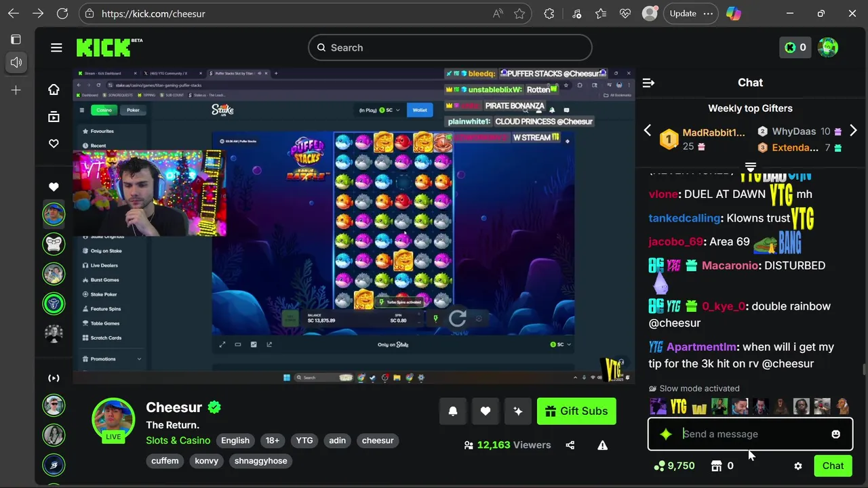The height and width of the screenshot is (488, 868).
Task: Select the konvy tag
Action: [x=207, y=461]
